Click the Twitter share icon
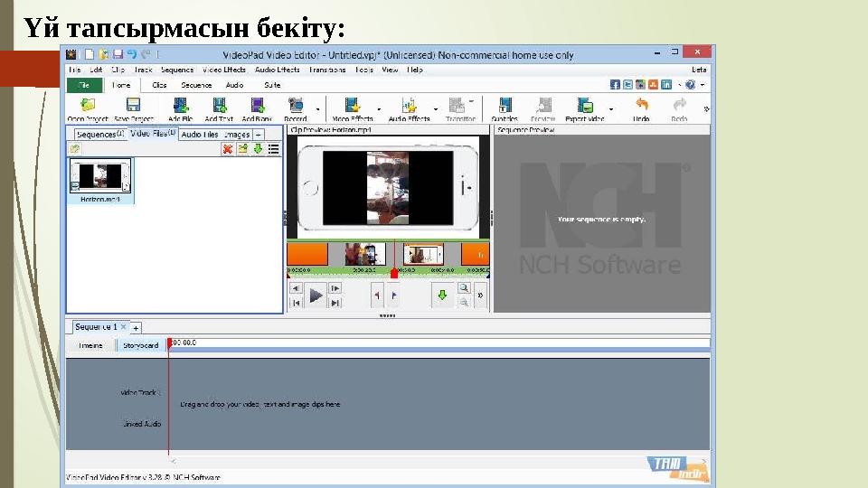Image resolution: width=868 pixels, height=488 pixels. pyautogui.click(x=627, y=85)
